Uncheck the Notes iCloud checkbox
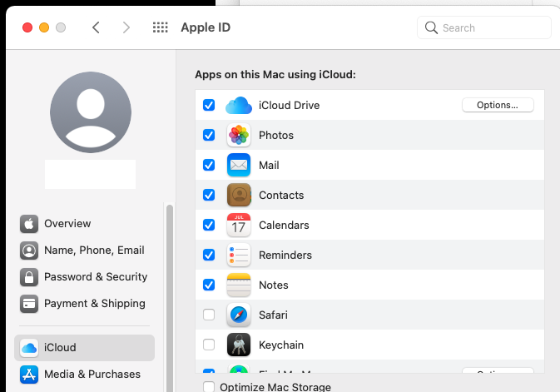The width and height of the screenshot is (560, 392). point(209,285)
